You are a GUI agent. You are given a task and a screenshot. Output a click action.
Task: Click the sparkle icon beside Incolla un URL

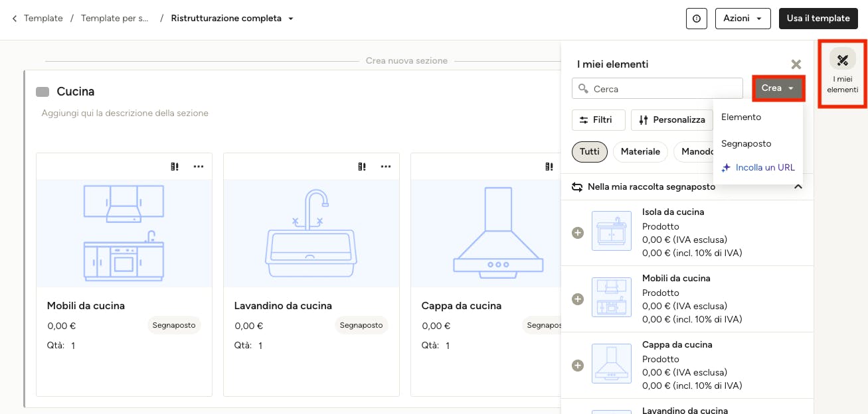coord(726,167)
